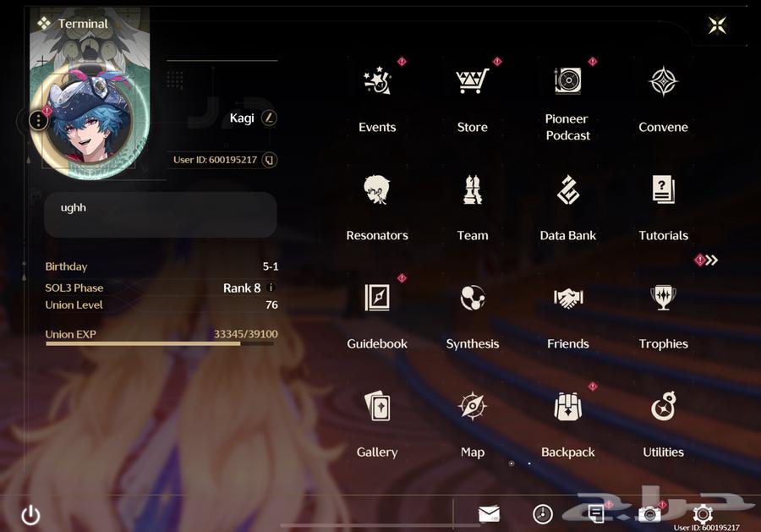
Task: Open the Backpack inventory
Action: (567, 407)
